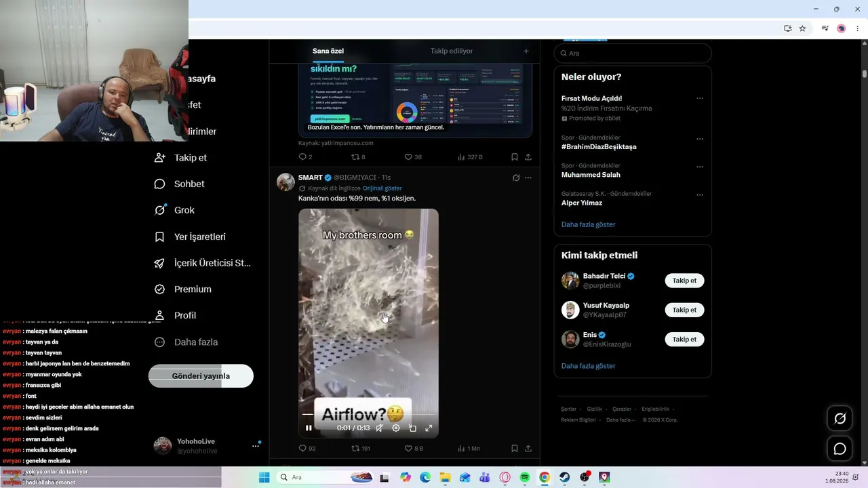Bookmark this page with star icon
Image resolution: width=868 pixels, height=488 pixels.
pos(802,28)
